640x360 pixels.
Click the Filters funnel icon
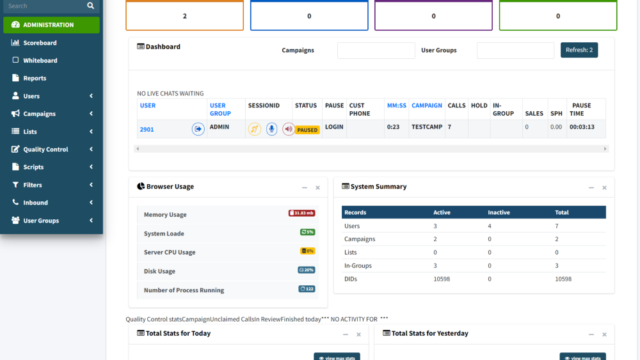tap(16, 184)
